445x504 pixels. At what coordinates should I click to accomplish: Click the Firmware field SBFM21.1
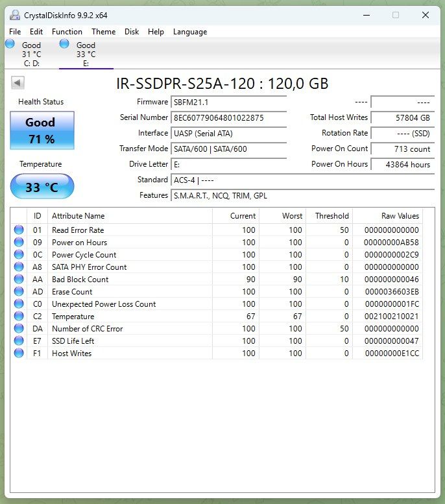pos(228,102)
